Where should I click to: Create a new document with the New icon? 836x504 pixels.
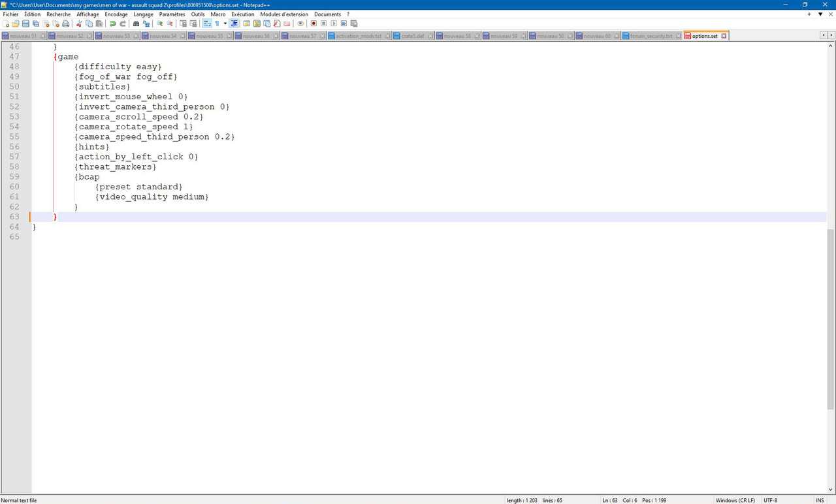[6, 24]
